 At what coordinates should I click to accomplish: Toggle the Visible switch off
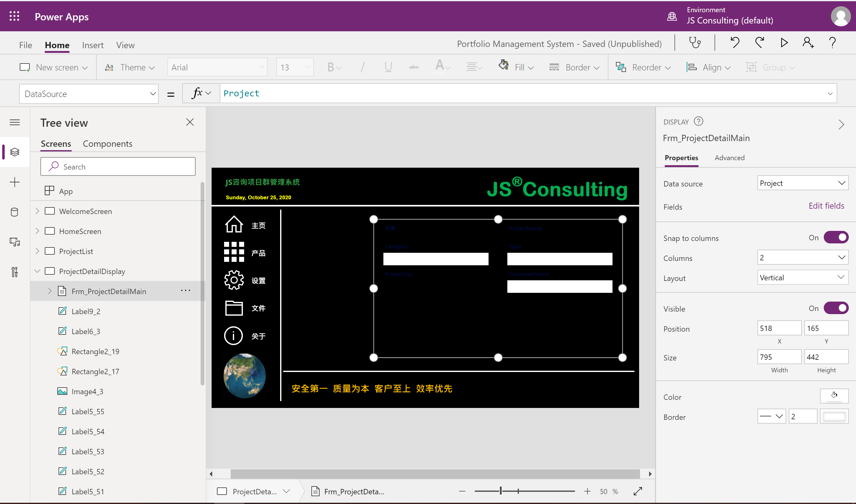[x=836, y=308]
